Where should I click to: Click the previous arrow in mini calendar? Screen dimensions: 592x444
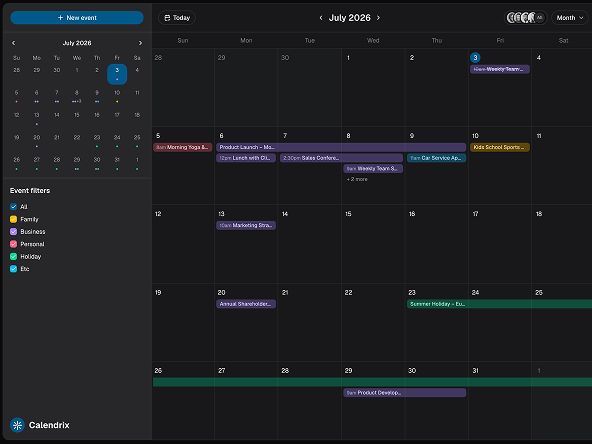pos(14,43)
